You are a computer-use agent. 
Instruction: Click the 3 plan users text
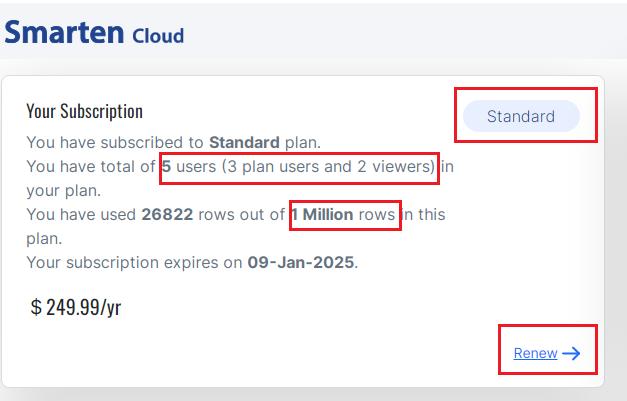[x=274, y=166]
